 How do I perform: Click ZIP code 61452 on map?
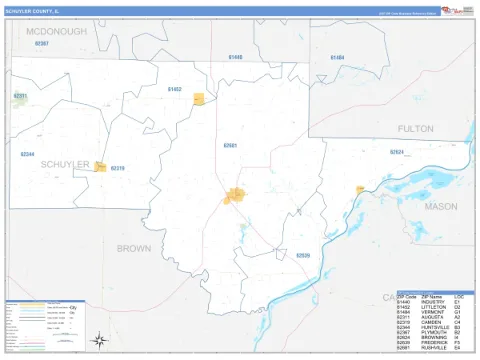click(x=175, y=89)
